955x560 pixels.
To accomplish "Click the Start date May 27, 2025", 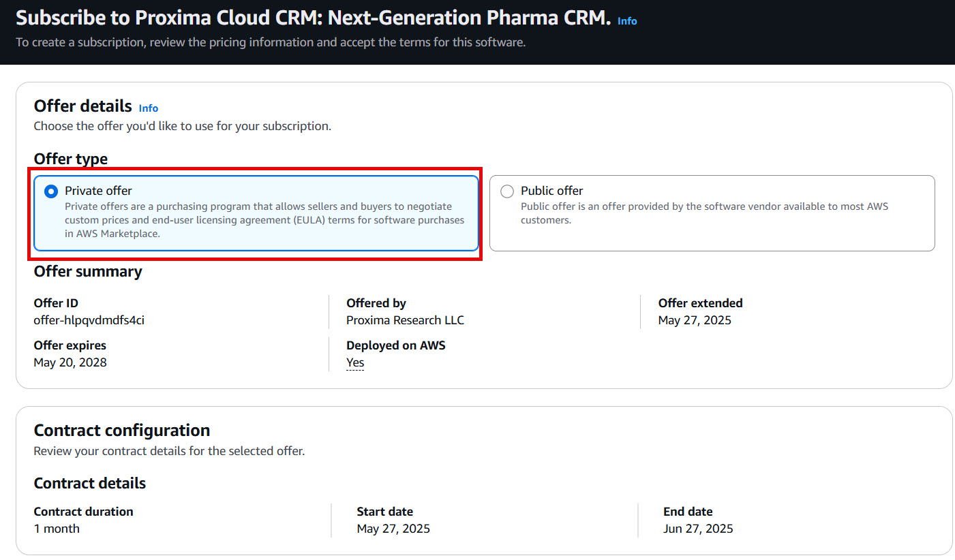I will pyautogui.click(x=393, y=528).
